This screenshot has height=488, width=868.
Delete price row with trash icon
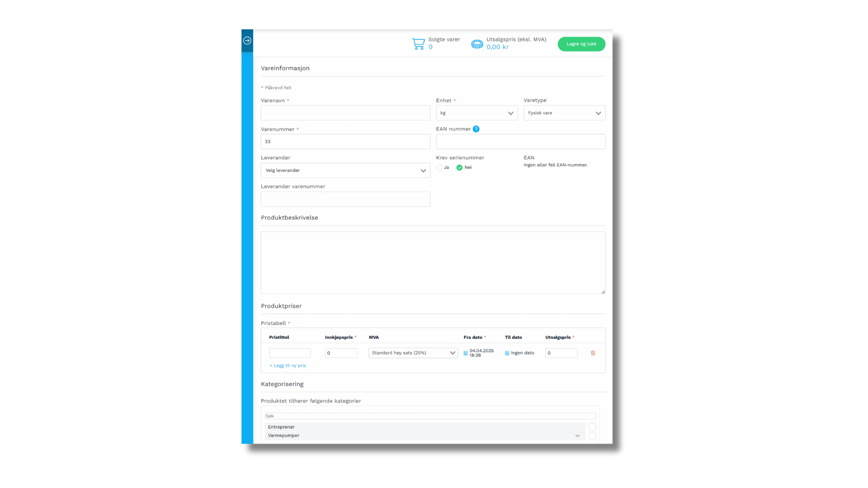[593, 353]
